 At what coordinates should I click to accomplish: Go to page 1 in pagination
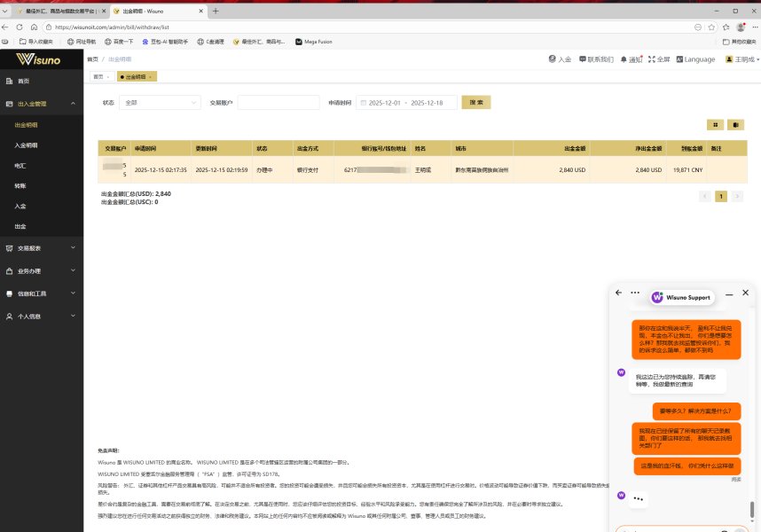tap(721, 196)
